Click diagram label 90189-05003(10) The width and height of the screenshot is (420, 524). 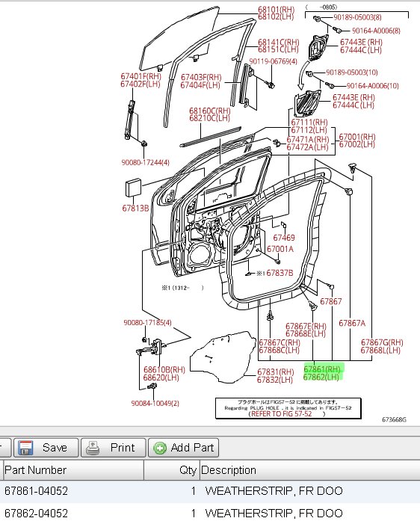pos(352,73)
